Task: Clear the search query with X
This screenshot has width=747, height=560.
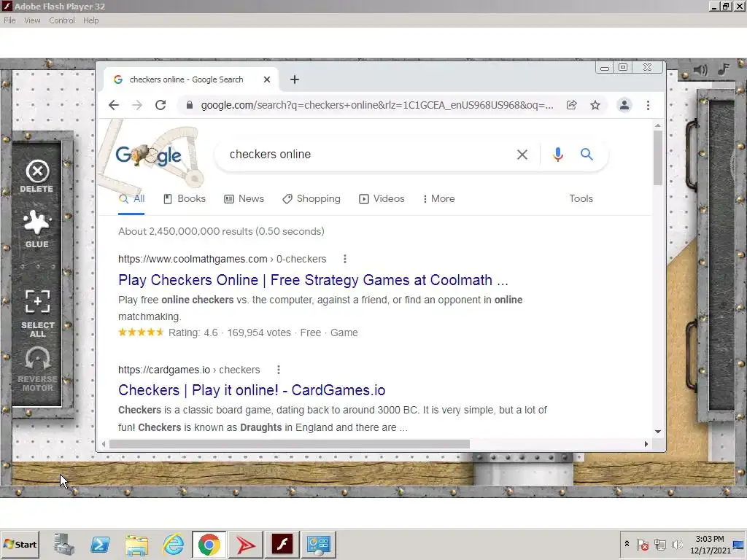Action: click(x=522, y=155)
